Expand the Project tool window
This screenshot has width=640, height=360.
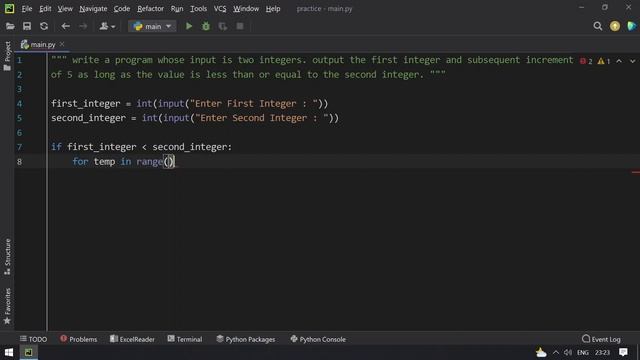7,56
